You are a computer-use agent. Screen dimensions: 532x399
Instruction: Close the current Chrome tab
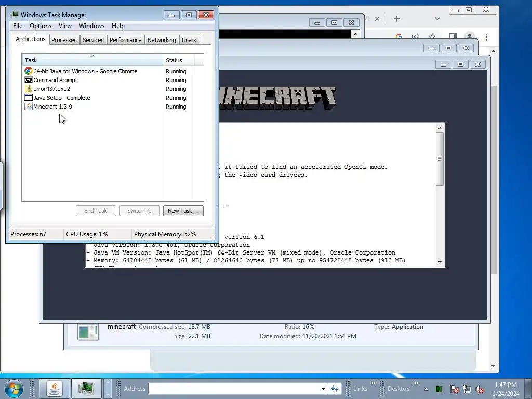tap(377, 19)
